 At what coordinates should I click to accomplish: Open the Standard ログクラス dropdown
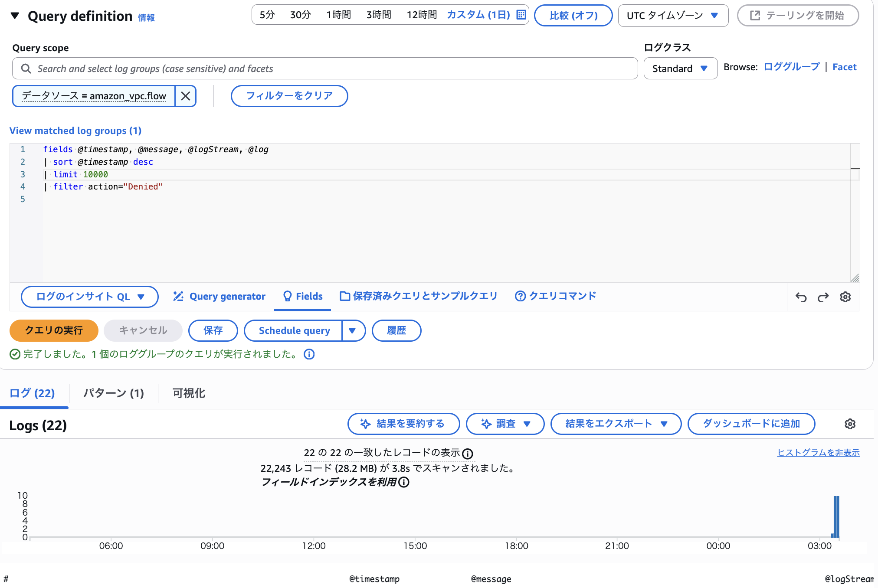pyautogui.click(x=680, y=68)
